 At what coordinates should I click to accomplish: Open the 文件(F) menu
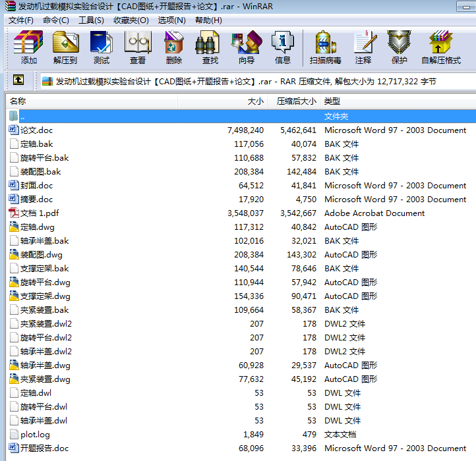(x=20, y=20)
